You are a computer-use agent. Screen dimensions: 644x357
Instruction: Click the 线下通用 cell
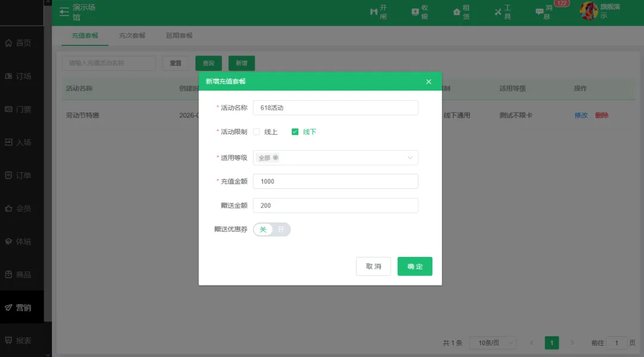click(457, 115)
